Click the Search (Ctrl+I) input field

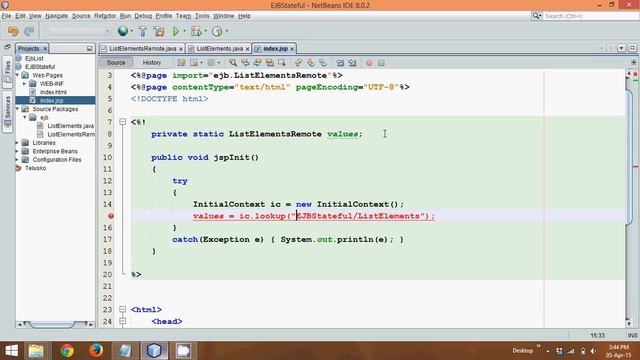click(x=590, y=16)
